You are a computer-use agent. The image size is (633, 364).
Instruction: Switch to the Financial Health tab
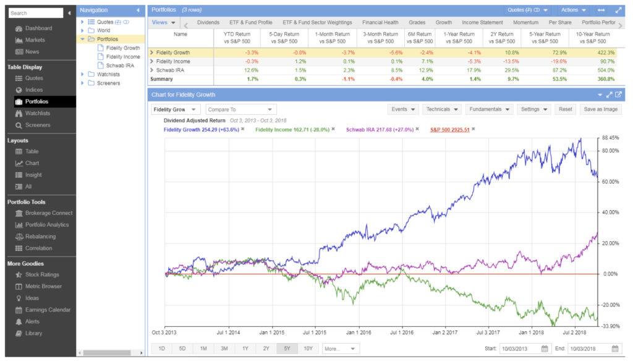(380, 23)
